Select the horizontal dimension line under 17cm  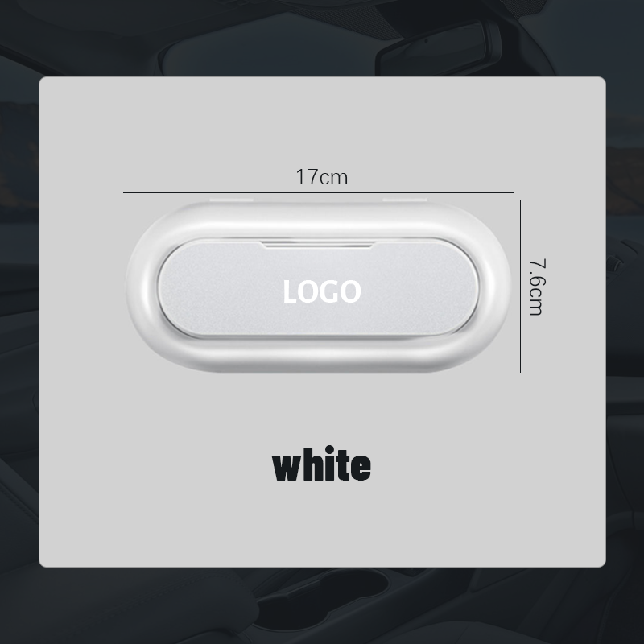319,192
